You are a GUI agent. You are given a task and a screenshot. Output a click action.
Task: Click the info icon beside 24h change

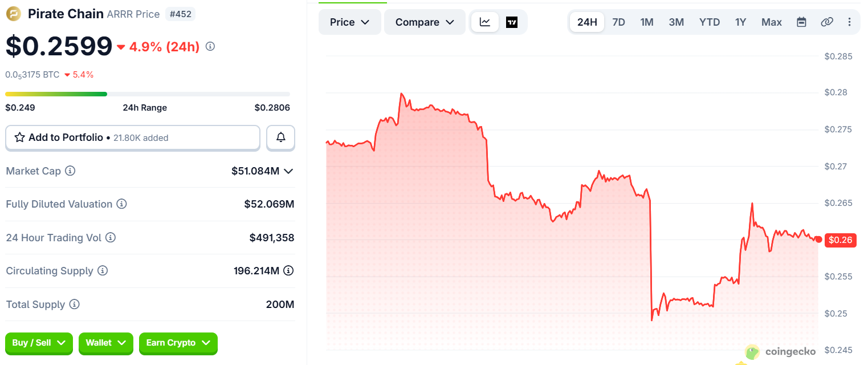click(210, 46)
